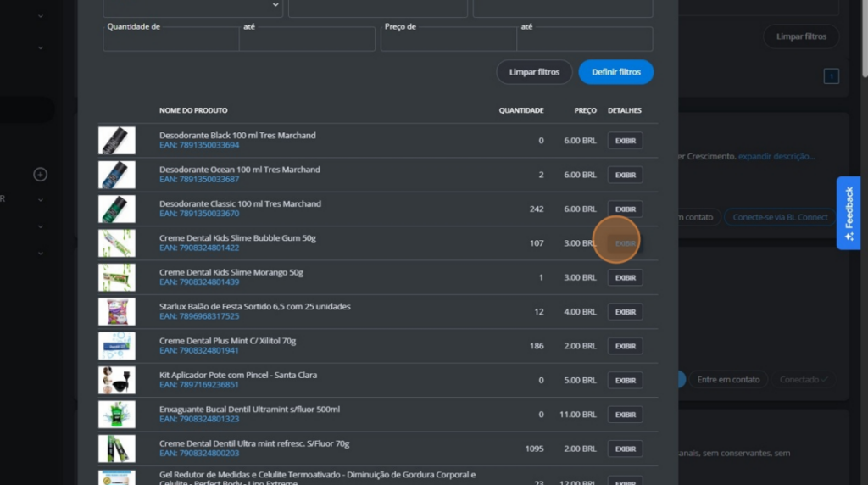Click EXIBIR for Enxaguante Bucal Dentil Ultramint
Image resolution: width=868 pixels, height=485 pixels.
[x=625, y=415]
